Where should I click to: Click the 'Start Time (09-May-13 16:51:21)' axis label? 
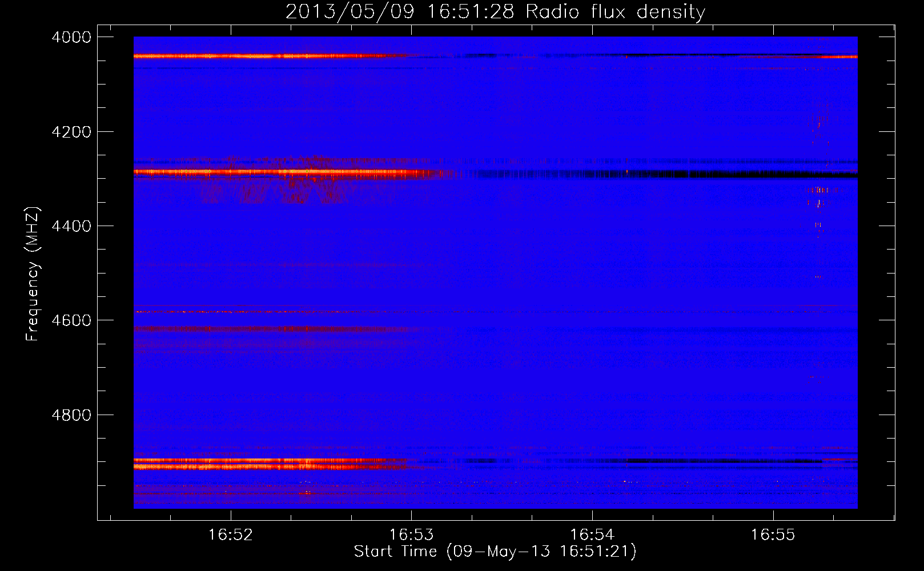[x=495, y=552]
